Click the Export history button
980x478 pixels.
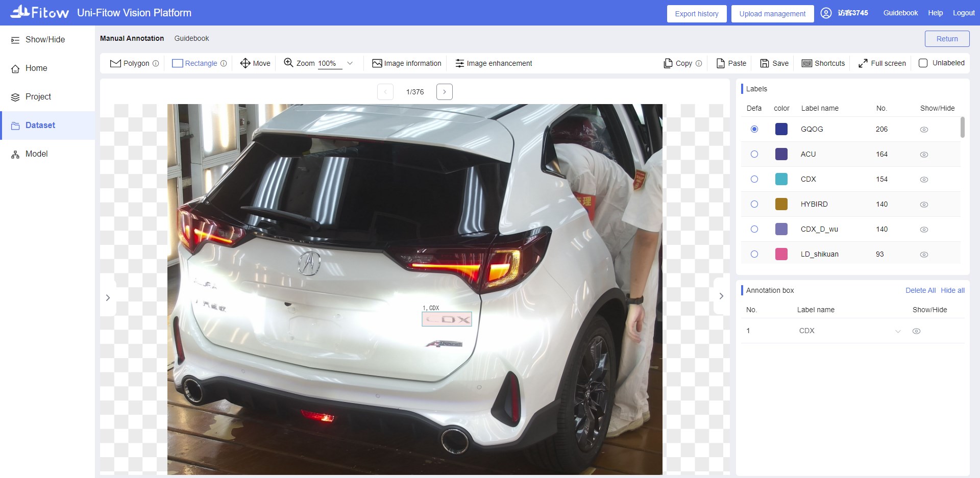pos(697,14)
